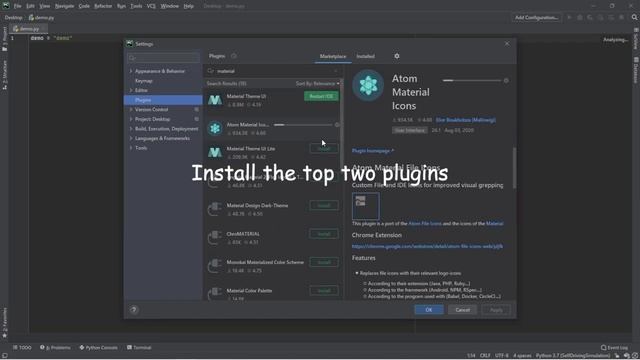Click OK in Settings dialog

coord(429,310)
